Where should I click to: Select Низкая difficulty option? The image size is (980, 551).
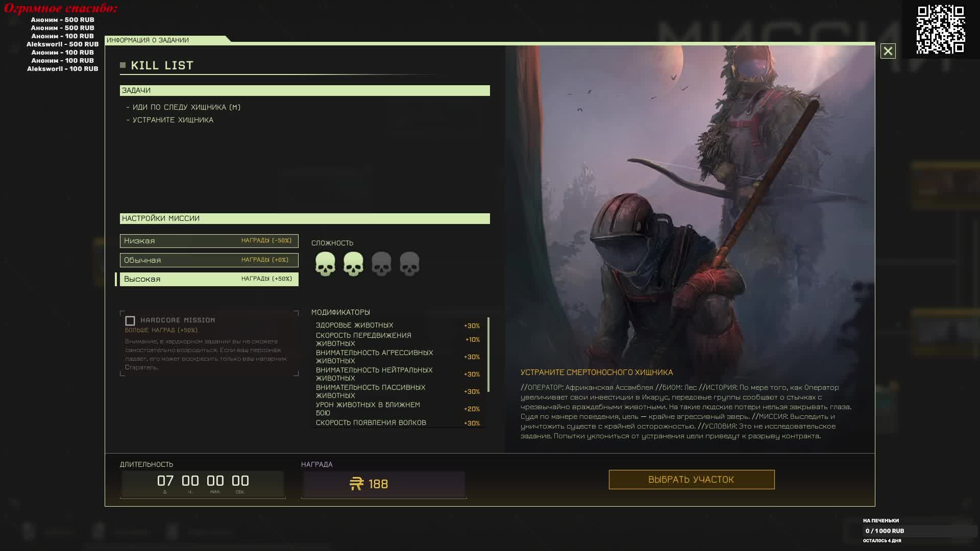[209, 241]
